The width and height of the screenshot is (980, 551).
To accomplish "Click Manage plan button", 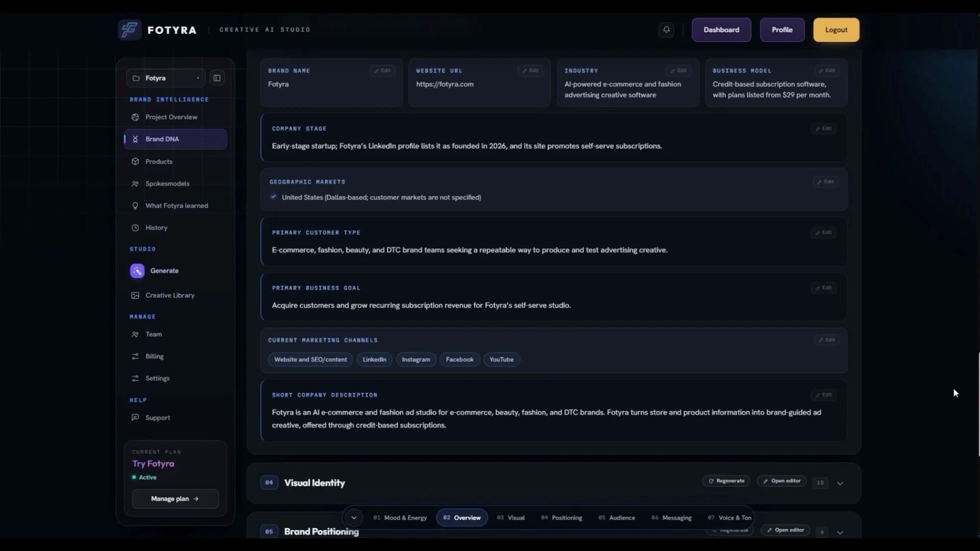I will click(x=175, y=499).
